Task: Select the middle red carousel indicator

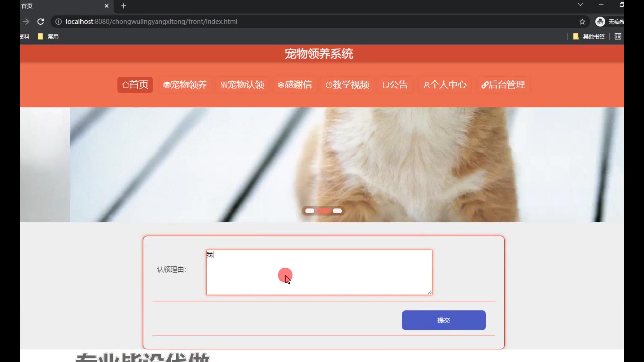Action: pos(324,211)
